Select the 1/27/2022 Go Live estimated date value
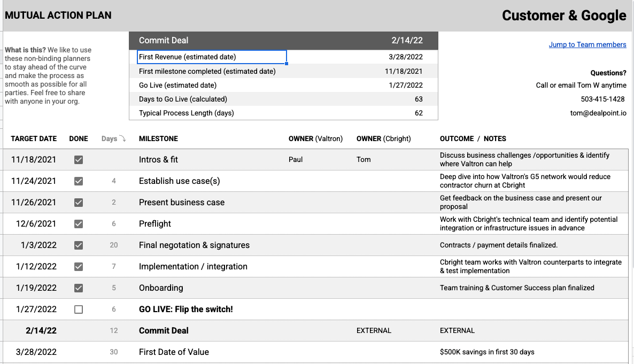634x364 pixels. [x=406, y=86]
